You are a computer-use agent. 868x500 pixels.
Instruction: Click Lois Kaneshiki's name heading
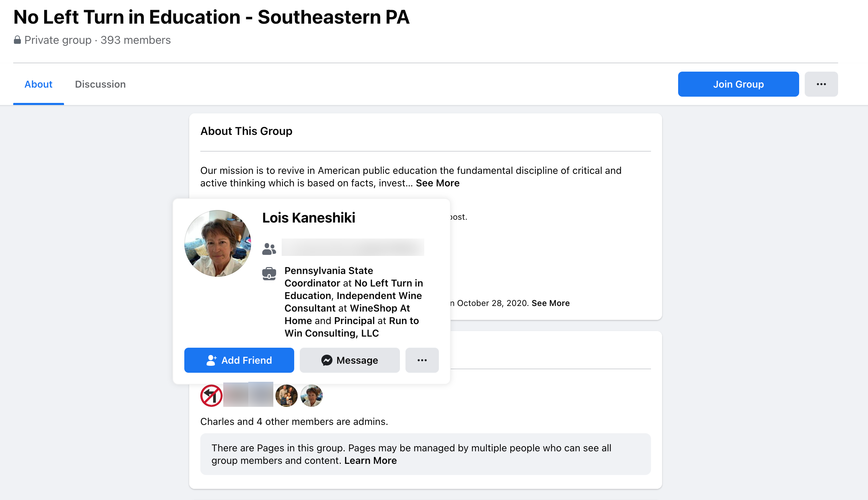coord(309,218)
